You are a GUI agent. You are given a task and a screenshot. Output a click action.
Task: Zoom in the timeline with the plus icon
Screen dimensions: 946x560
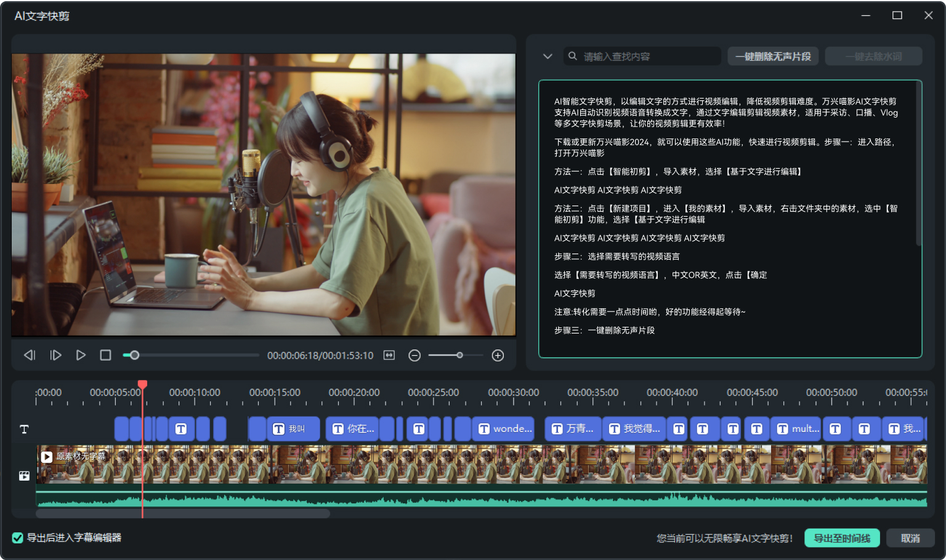pyautogui.click(x=497, y=355)
